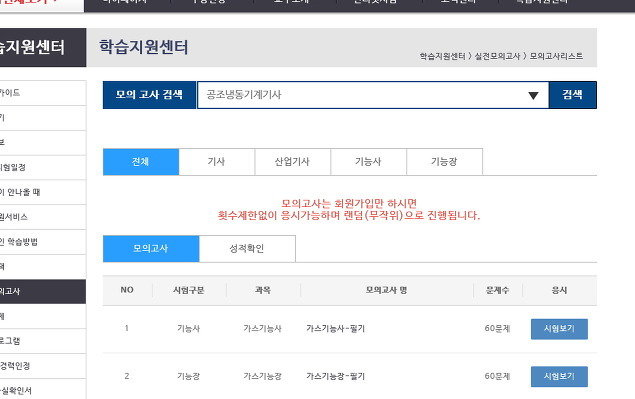Click the 모의고사 명 column header
The width and height of the screenshot is (635, 399).
pyautogui.click(x=386, y=290)
